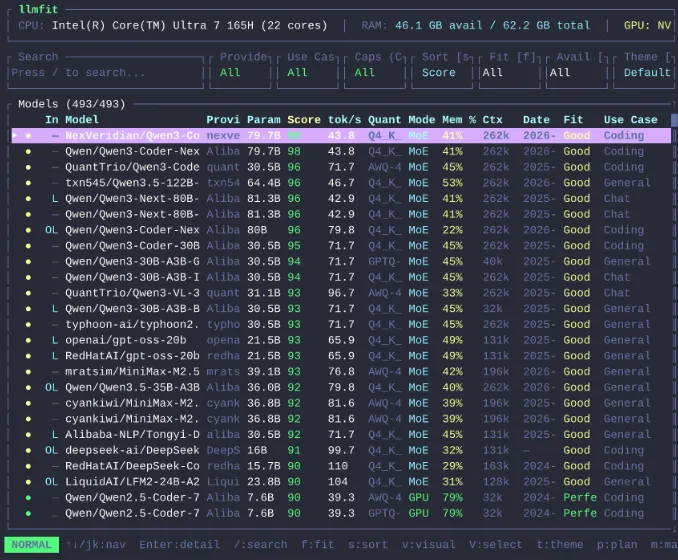The height and width of the screenshot is (560, 678).
Task: Click the Use Case column header
Action: (630, 120)
